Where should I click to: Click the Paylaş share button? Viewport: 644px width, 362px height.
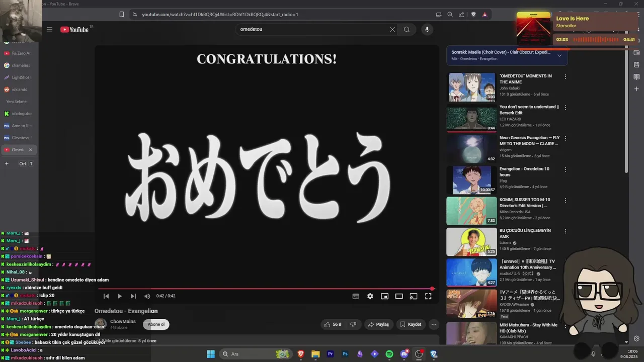[x=379, y=324]
